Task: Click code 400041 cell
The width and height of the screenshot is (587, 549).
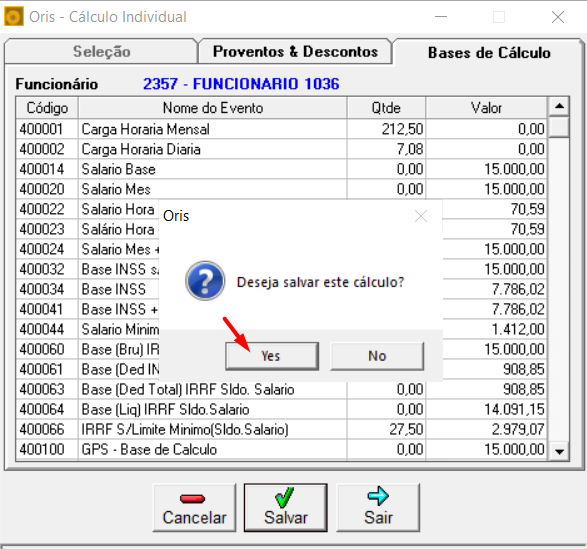Action: [x=47, y=309]
